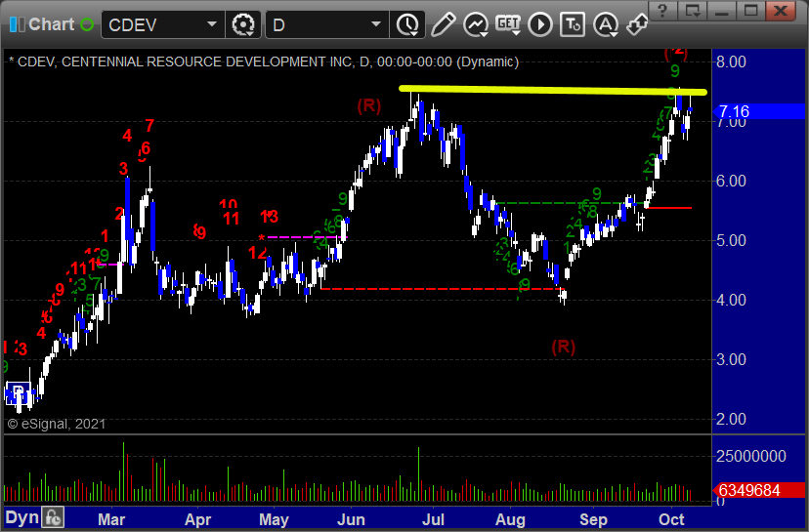Click the question mark help button

point(663,11)
